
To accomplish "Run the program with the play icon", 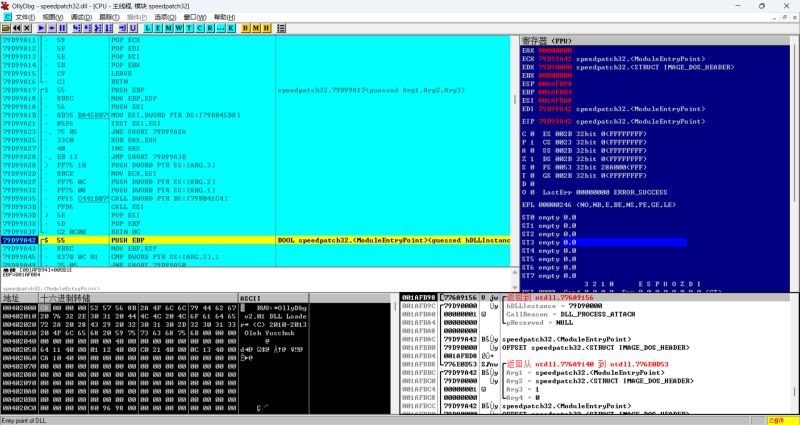I will point(42,28).
